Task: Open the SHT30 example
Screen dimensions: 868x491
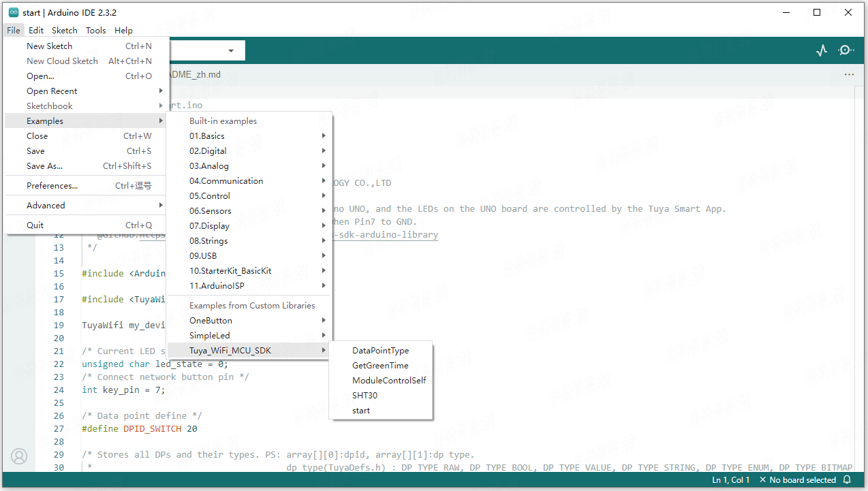Action: pos(381,396)
